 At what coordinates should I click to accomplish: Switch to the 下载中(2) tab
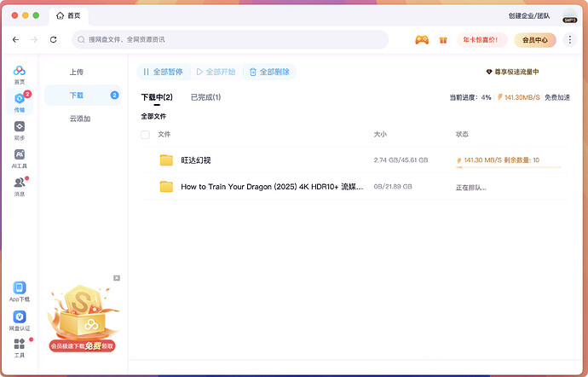[157, 97]
